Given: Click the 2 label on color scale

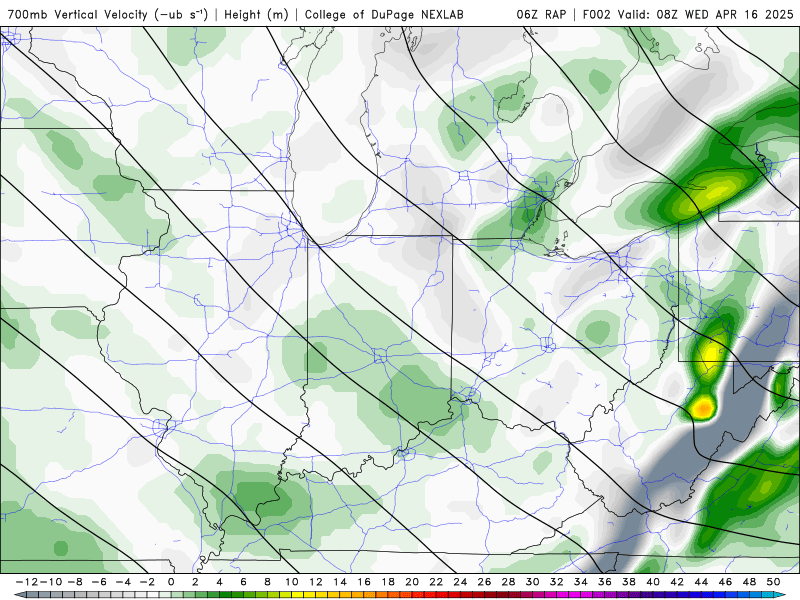Looking at the screenshot, I should click(195, 582).
